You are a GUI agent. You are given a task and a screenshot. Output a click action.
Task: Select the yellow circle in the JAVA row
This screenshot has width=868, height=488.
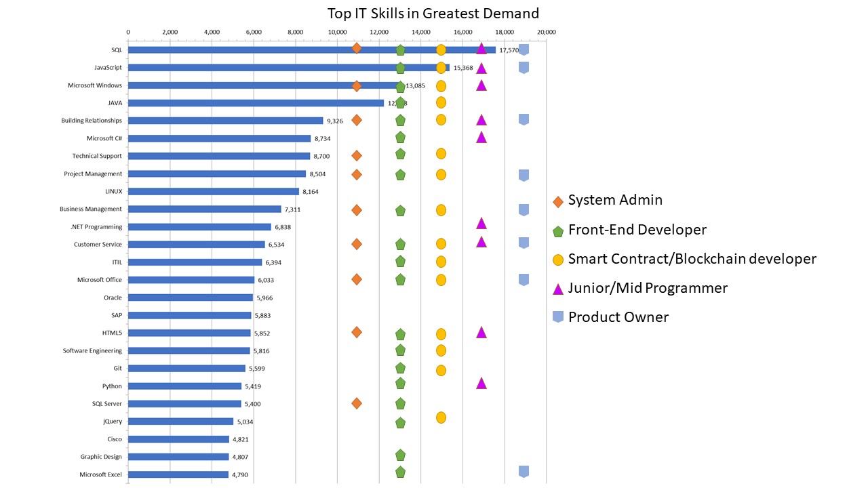(441, 102)
